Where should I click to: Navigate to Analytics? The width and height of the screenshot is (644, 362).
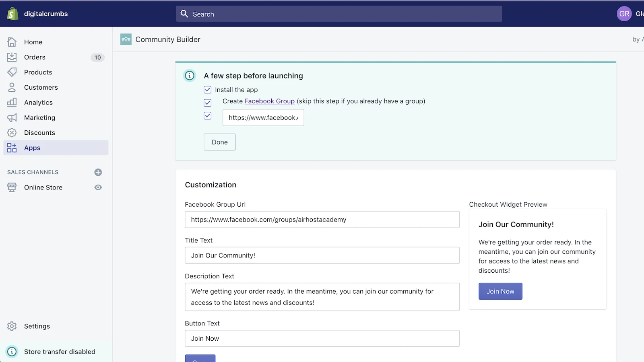point(56,102)
